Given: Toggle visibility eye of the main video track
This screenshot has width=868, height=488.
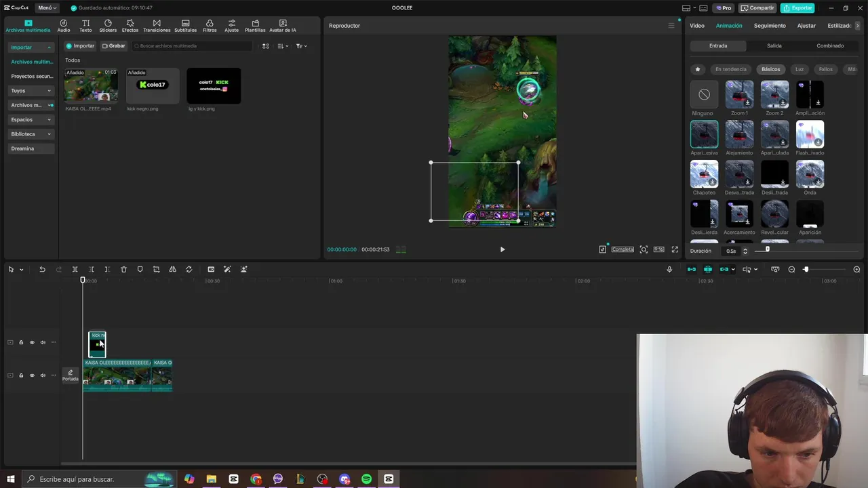Looking at the screenshot, I should tap(32, 375).
